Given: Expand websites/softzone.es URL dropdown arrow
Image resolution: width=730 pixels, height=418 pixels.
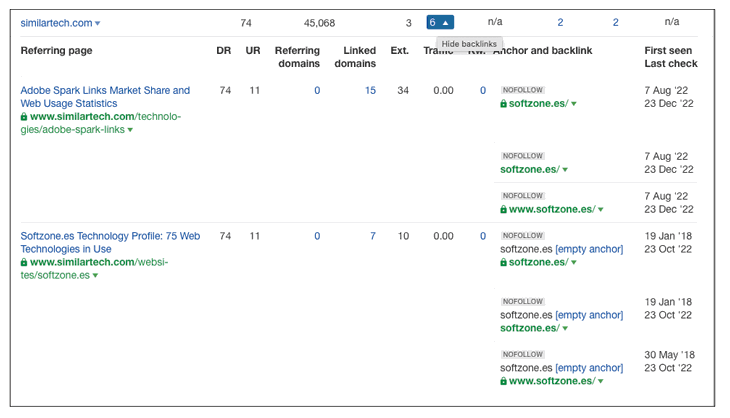Looking at the screenshot, I should tap(95, 276).
